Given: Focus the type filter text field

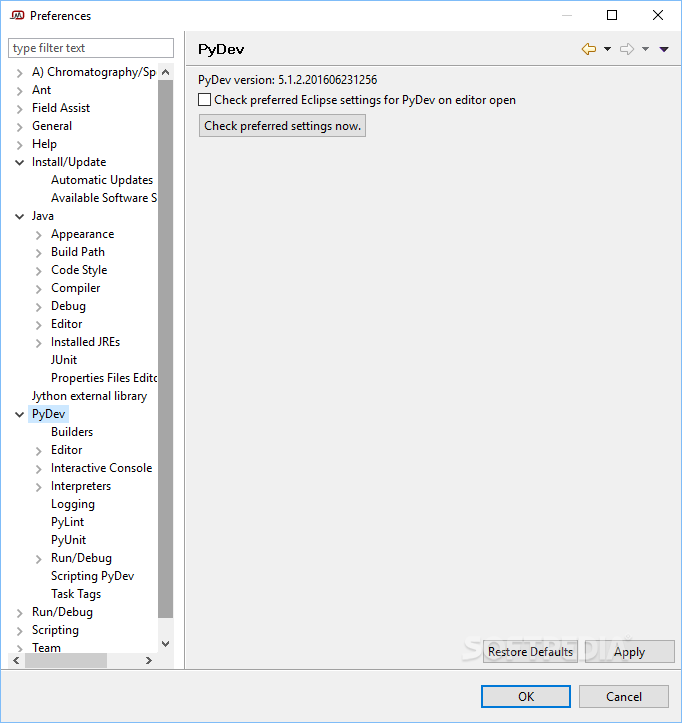Looking at the screenshot, I should [91, 48].
